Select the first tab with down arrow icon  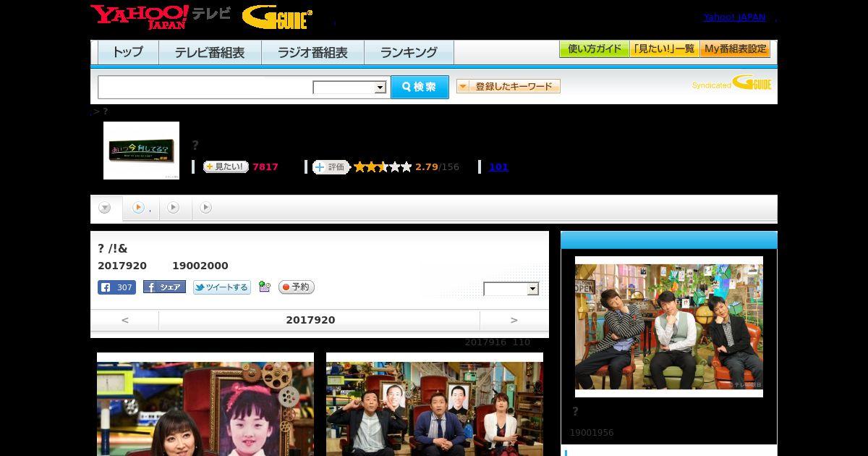point(106,208)
